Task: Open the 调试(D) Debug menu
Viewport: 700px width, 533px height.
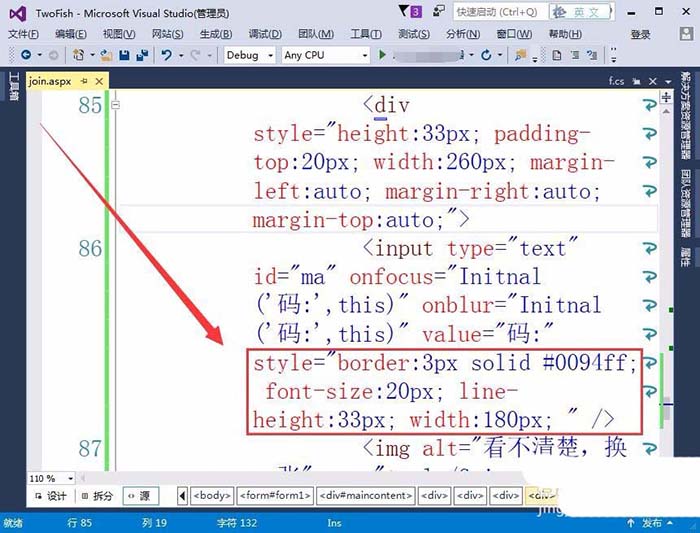Action: 265,34
